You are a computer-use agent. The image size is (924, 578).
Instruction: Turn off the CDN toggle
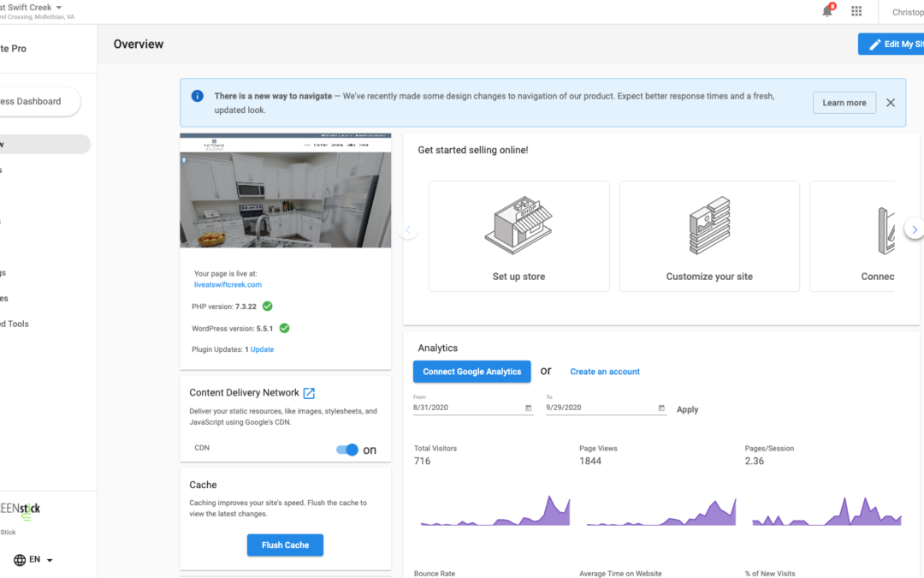pyautogui.click(x=347, y=450)
